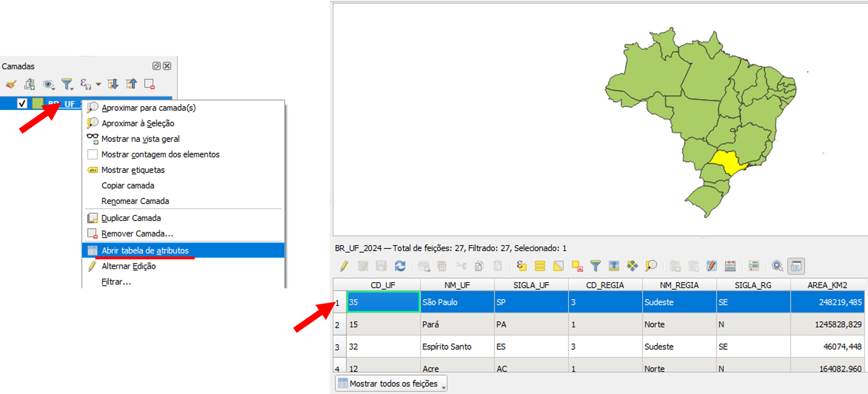Click the select all features icon
This screenshot has width=868, height=394.
pyautogui.click(x=540, y=266)
